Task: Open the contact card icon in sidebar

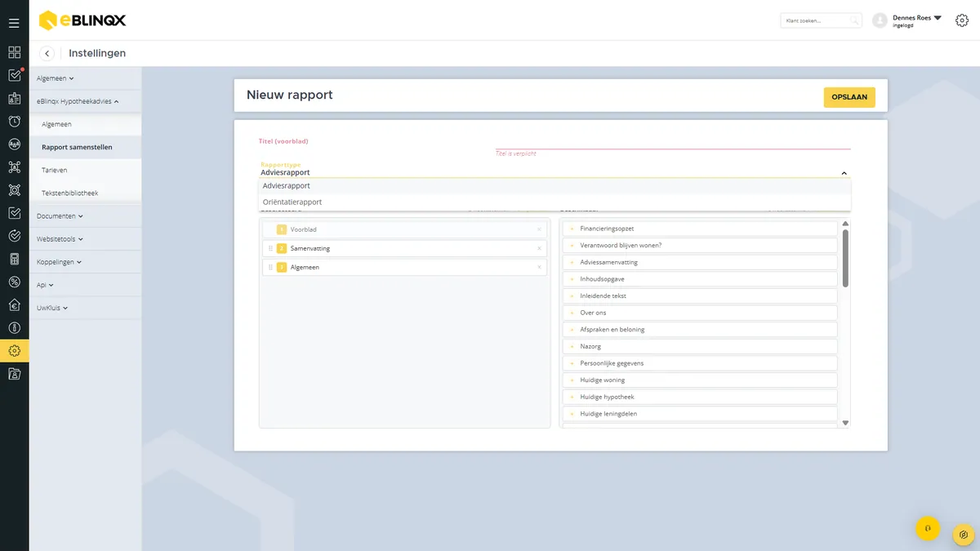Action: 14,99
